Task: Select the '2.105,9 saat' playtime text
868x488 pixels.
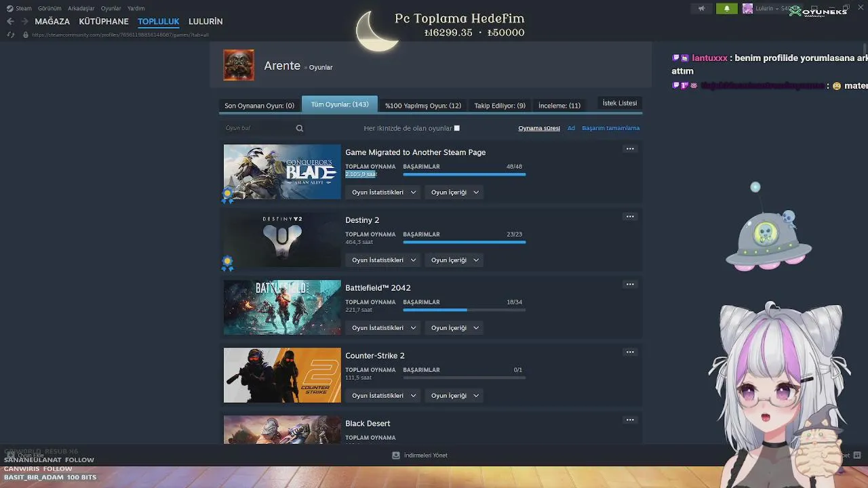Action: tap(361, 174)
